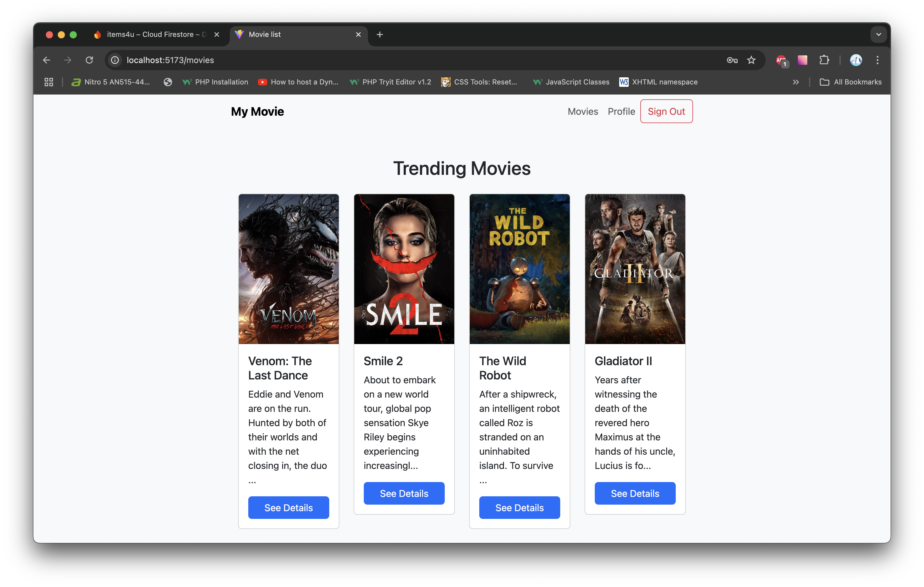924x587 pixels.
Task: Open the All Bookmarks folder
Action: [x=850, y=82]
